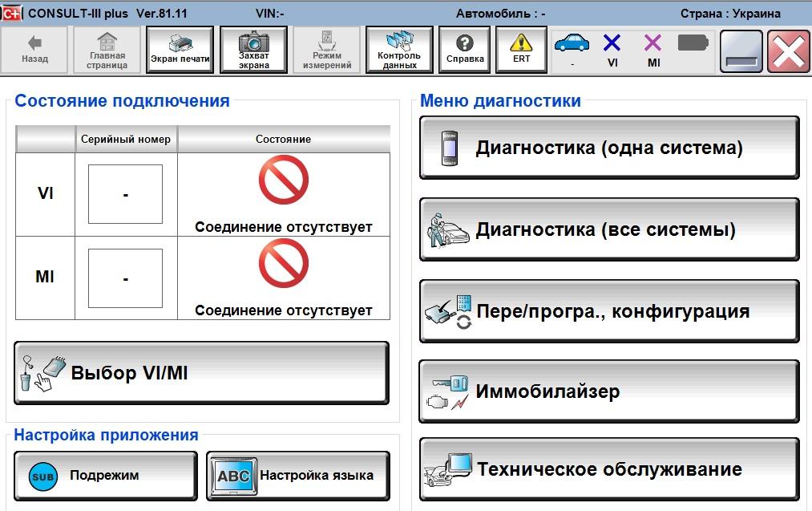The width and height of the screenshot is (812, 511).
Task: Open Режим измерений measurement mode
Action: (x=327, y=51)
